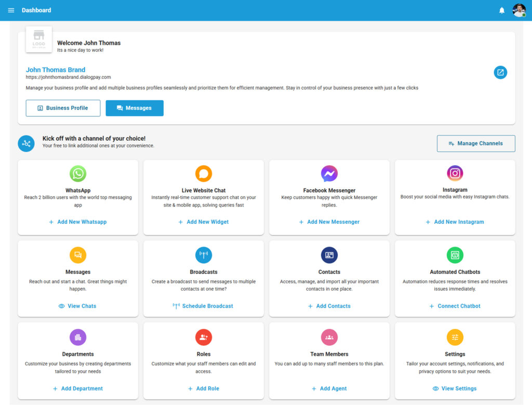Open the hamburger navigation menu

pyautogui.click(x=11, y=10)
